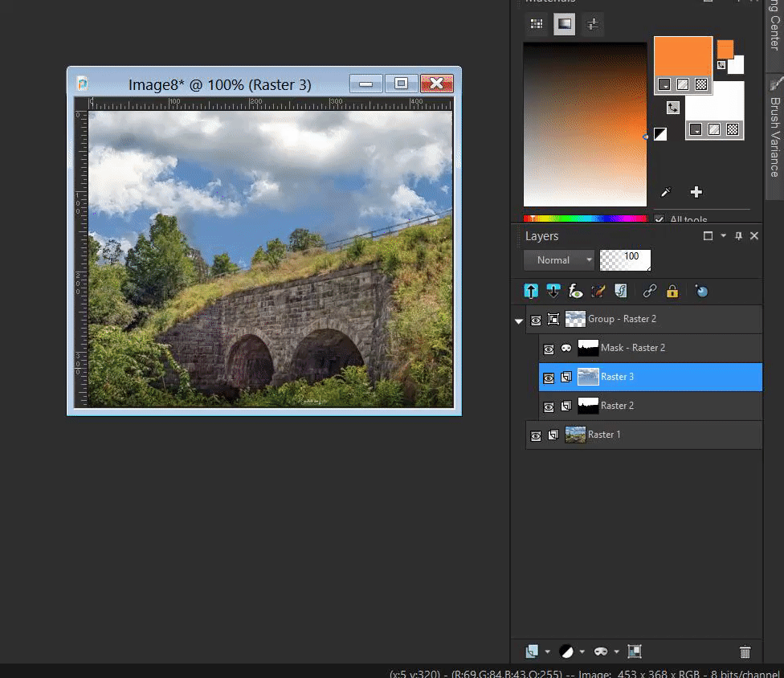This screenshot has width=784, height=678.
Task: Set colors to black and white
Action: (660, 134)
